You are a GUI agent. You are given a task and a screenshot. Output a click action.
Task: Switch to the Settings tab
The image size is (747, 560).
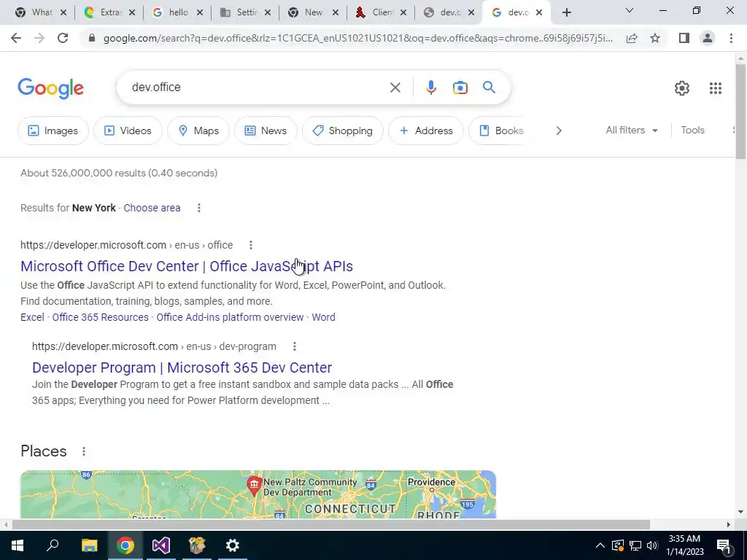point(247,13)
